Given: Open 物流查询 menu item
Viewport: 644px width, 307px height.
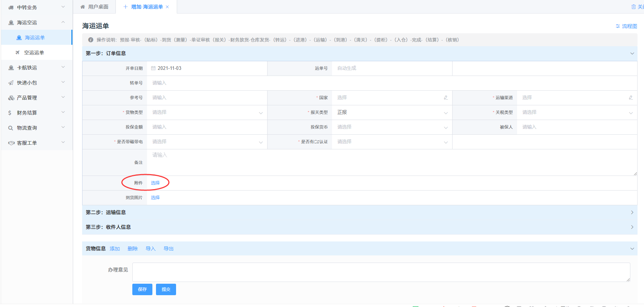Looking at the screenshot, I should [x=36, y=128].
